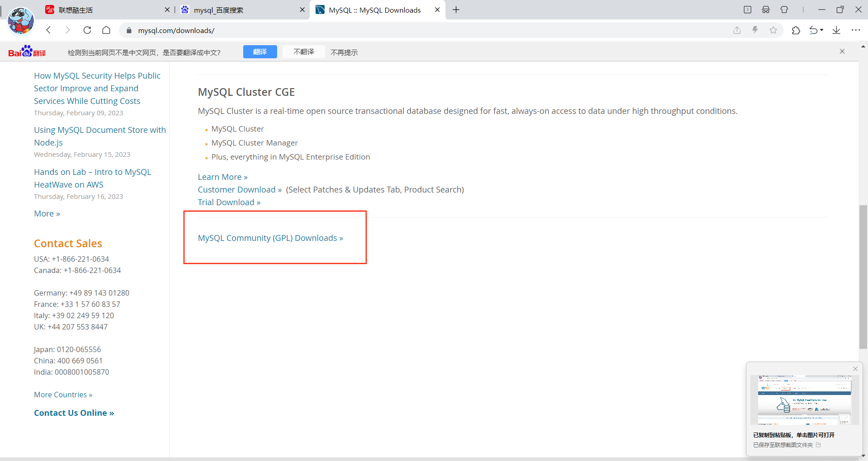Click the 不翻译 button
This screenshot has width=868, height=461.
tap(304, 52)
